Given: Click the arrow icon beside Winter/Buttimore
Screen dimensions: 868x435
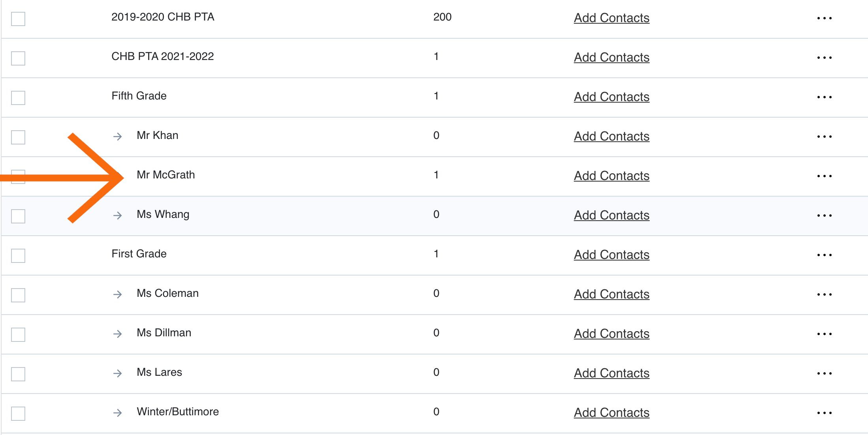Looking at the screenshot, I should click(117, 413).
